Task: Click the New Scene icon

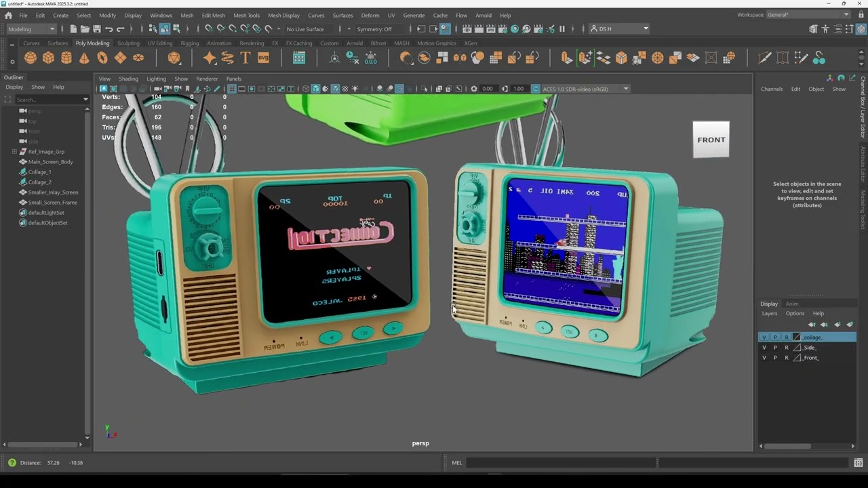Action: click(x=73, y=28)
